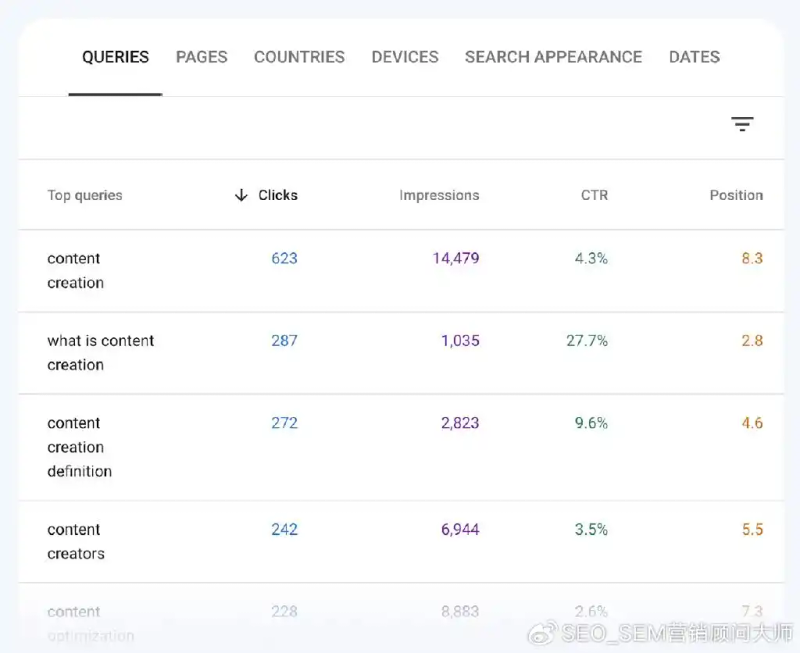
Task: Click the 14,479 impressions value
Action: 455,258
